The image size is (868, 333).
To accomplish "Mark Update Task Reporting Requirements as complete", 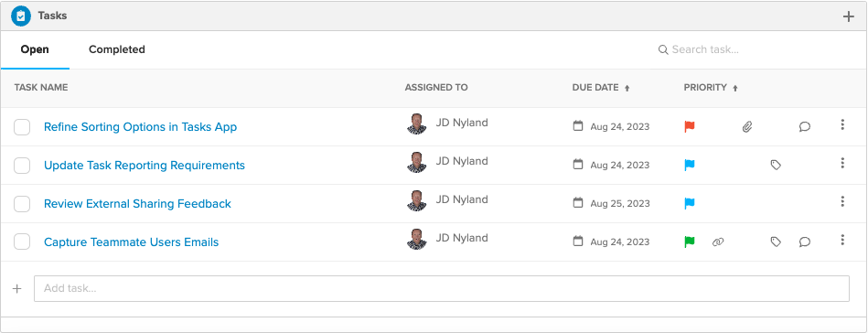I will (22, 165).
